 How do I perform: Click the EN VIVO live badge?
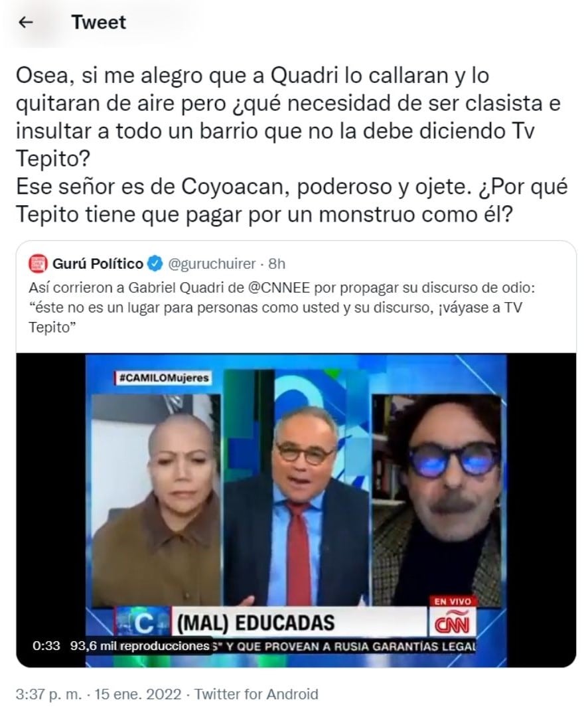452,601
